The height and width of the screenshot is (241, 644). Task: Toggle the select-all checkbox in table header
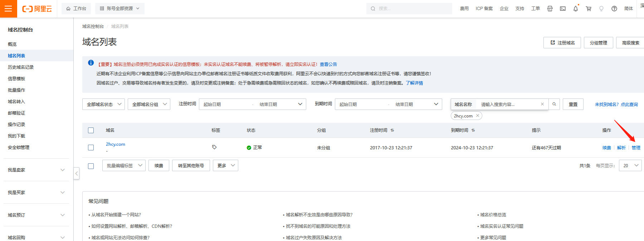point(91,130)
